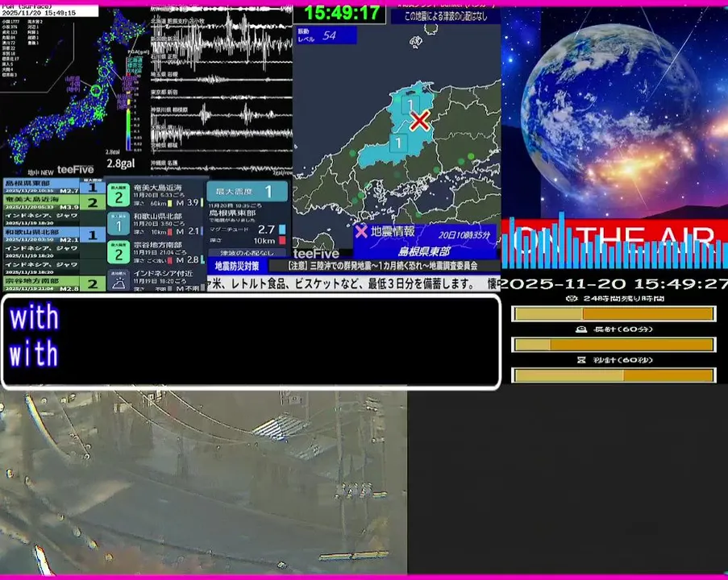Click the この地震による津波の心配はなし banner
This screenshot has height=580, width=728.
click(x=445, y=16)
